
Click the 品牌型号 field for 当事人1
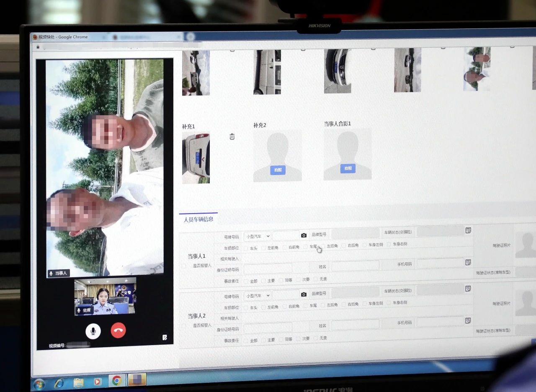(x=356, y=233)
